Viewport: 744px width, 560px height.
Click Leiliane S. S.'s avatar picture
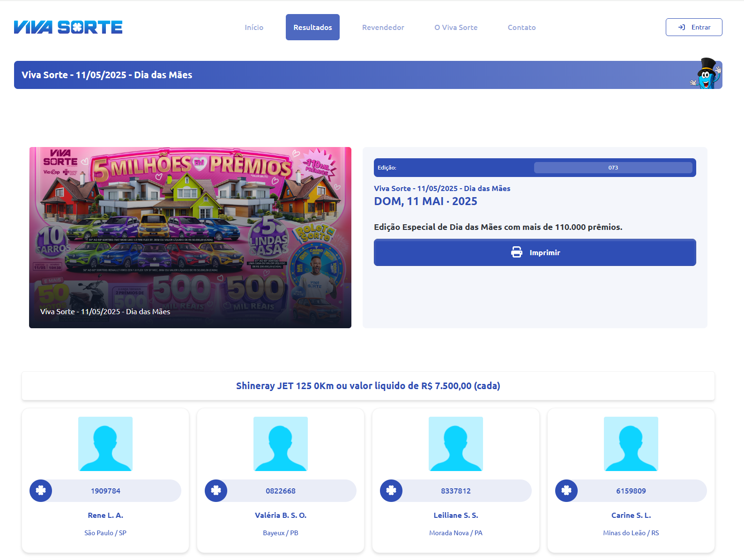456,444
